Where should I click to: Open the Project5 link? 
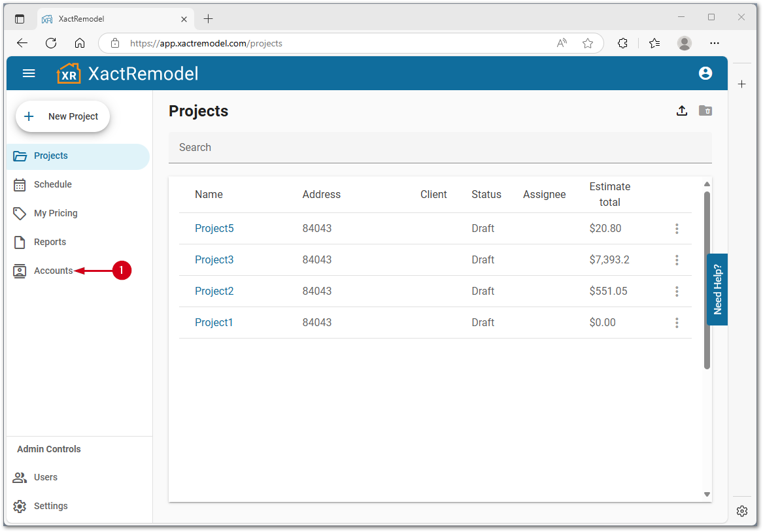pos(214,229)
